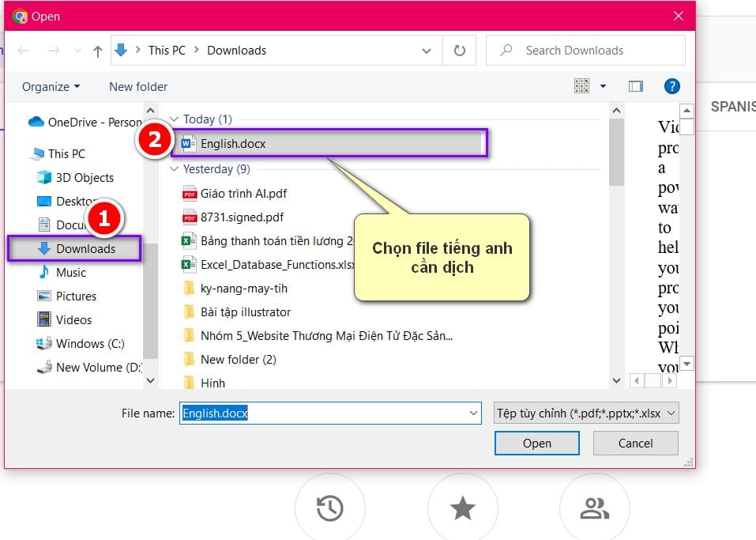
Task: Select OneDrive - Personal in the sidebar
Action: click(85, 122)
